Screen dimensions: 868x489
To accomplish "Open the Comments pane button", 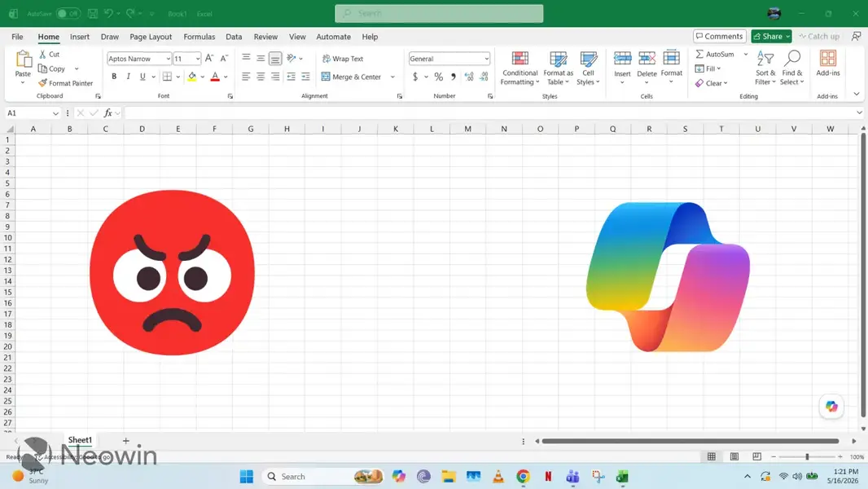I will tap(720, 36).
